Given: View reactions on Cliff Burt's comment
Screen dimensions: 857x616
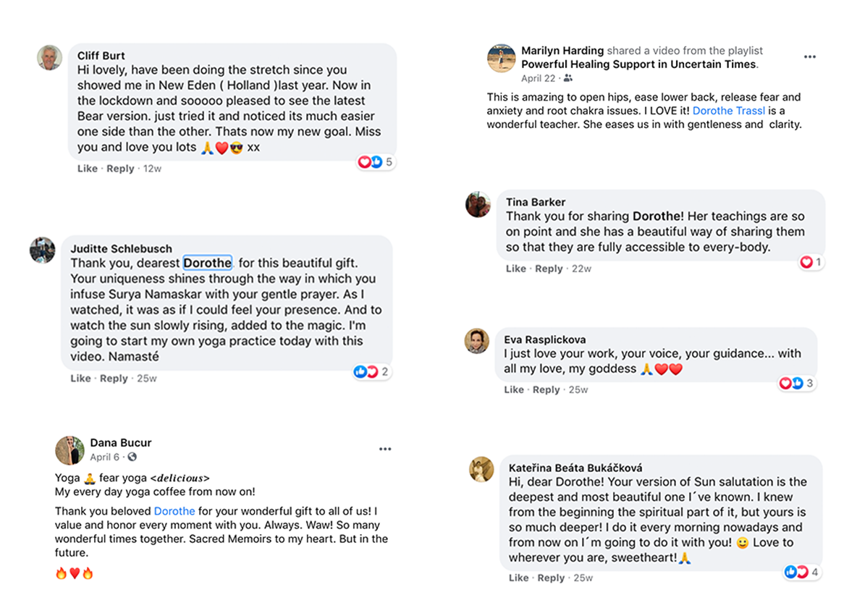Looking at the screenshot, I should 376,162.
